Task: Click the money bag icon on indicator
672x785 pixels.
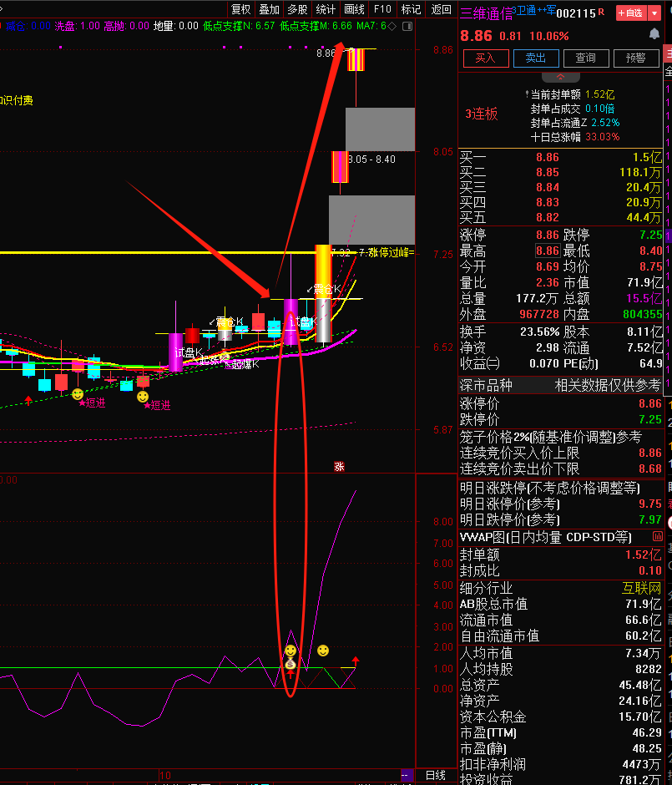Action: (x=291, y=665)
